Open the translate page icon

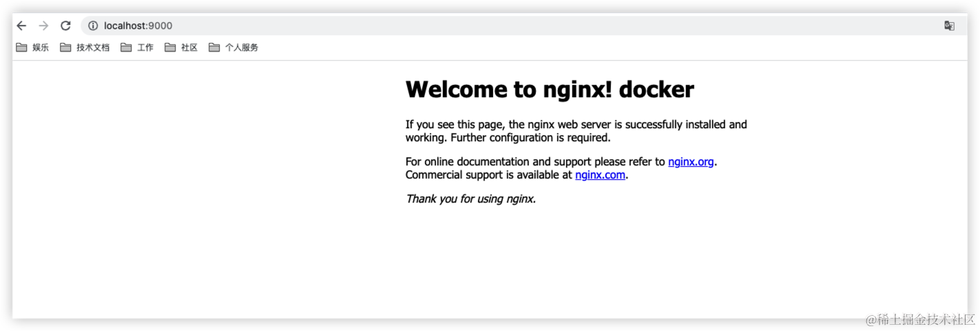coord(949,26)
